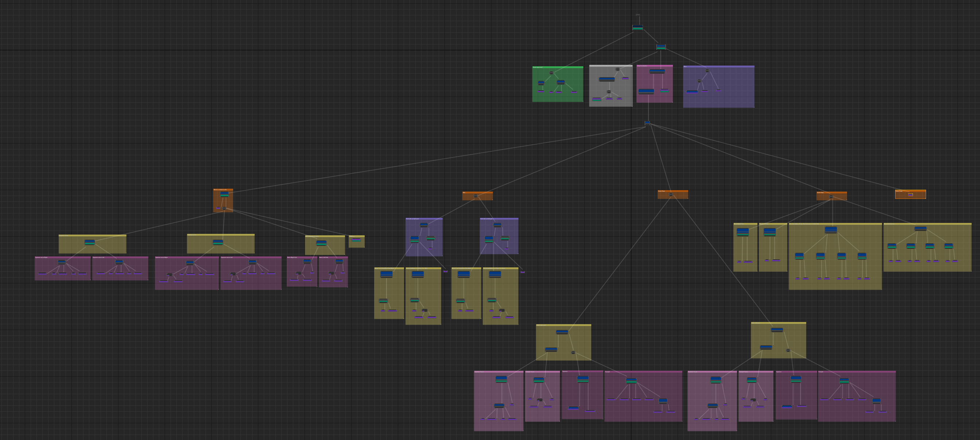Select the green comment box header
Screen dimensions: 980x440
point(557,67)
